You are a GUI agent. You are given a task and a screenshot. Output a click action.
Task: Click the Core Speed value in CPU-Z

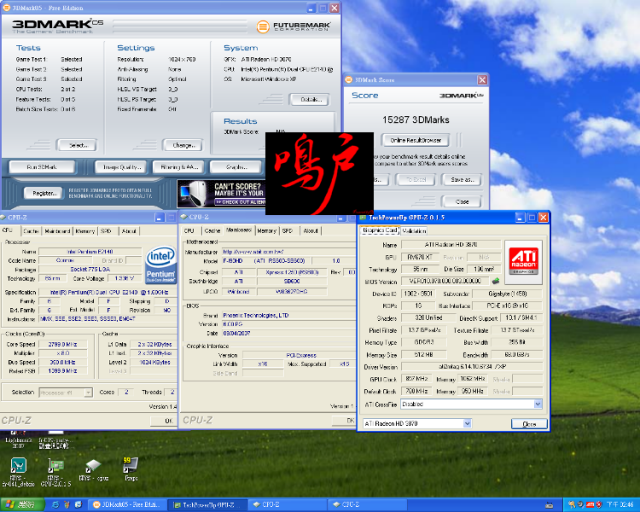[62, 344]
